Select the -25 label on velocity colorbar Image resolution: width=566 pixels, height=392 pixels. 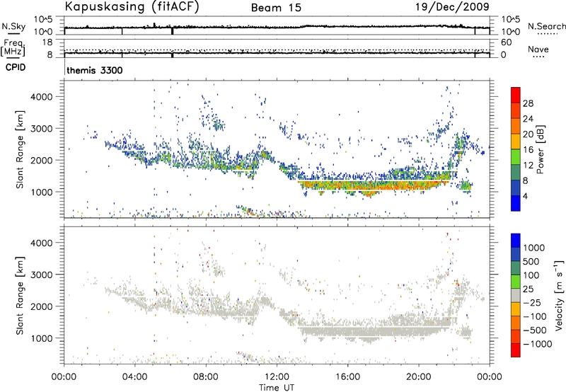coord(532,302)
